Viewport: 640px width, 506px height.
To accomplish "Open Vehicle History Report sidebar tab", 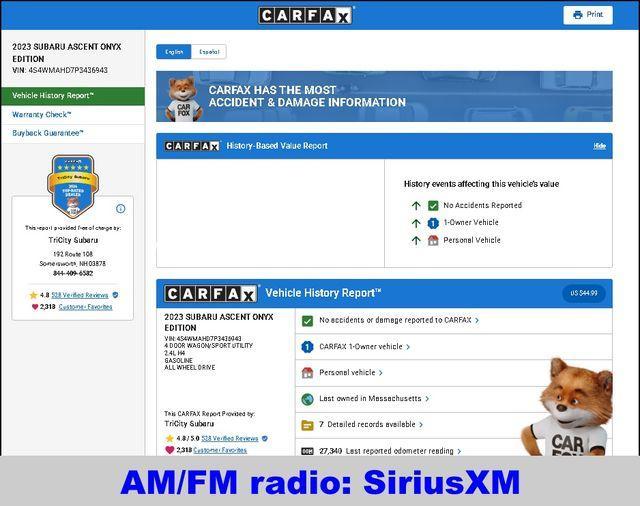I will pyautogui.click(x=73, y=96).
